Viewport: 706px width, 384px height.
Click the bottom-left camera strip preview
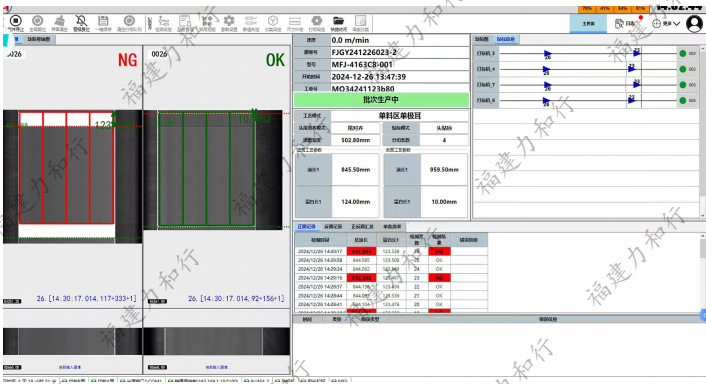click(x=72, y=341)
